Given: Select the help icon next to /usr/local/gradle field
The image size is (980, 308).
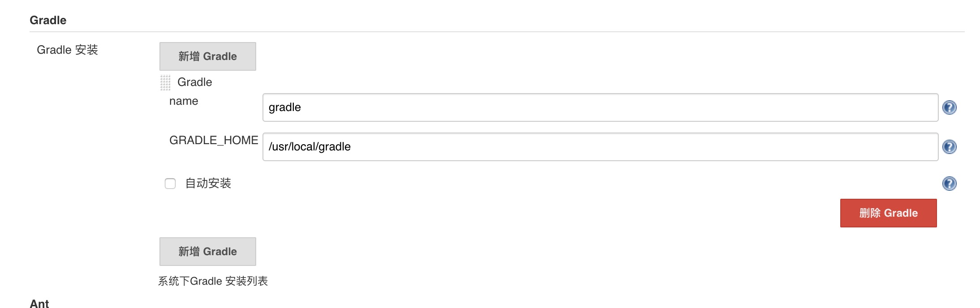Looking at the screenshot, I should coord(950,146).
